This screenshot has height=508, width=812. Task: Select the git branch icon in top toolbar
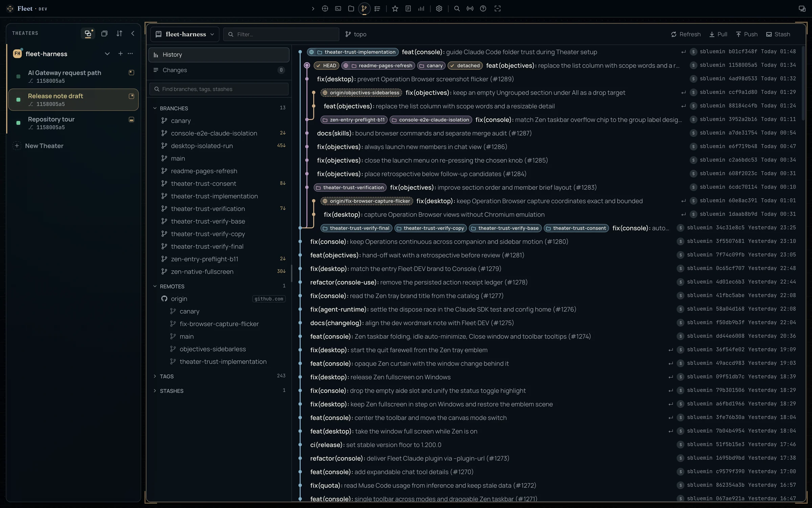(x=364, y=9)
